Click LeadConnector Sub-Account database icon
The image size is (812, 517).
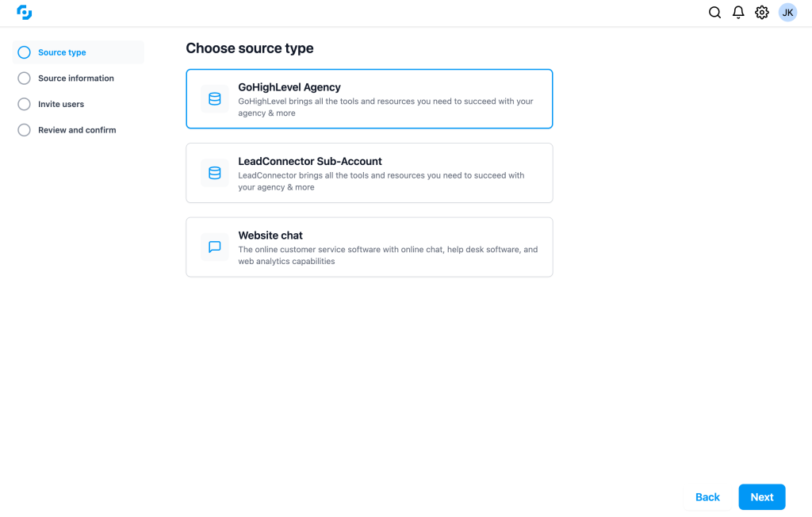coord(214,173)
